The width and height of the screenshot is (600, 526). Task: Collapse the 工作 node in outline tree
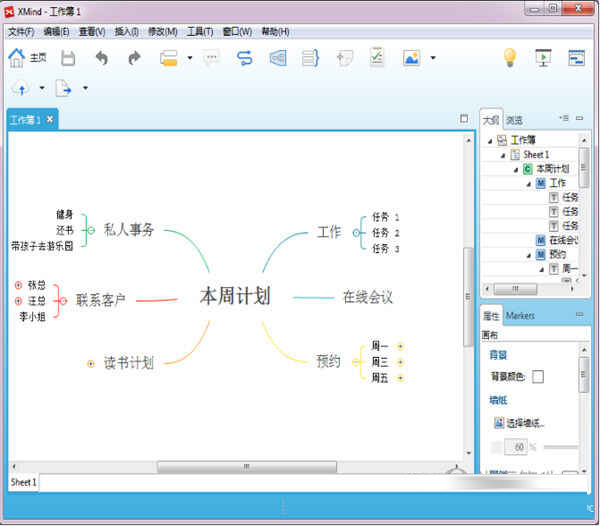coord(530,184)
